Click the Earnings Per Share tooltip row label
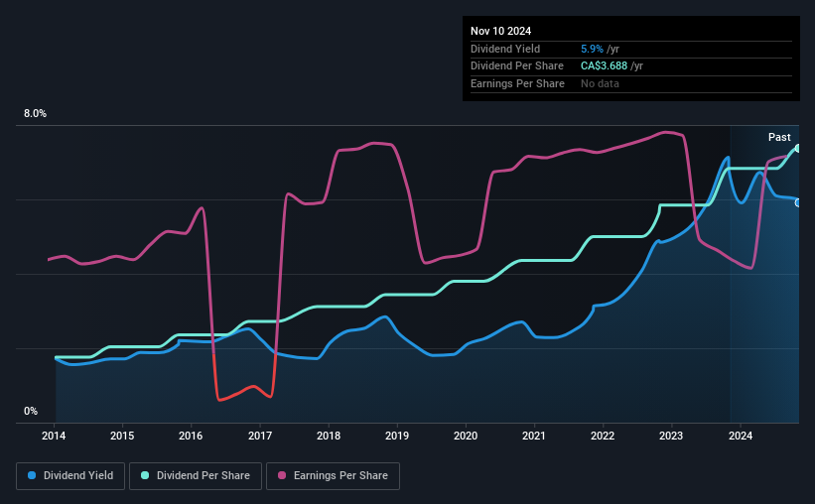The image size is (815, 504). click(517, 83)
